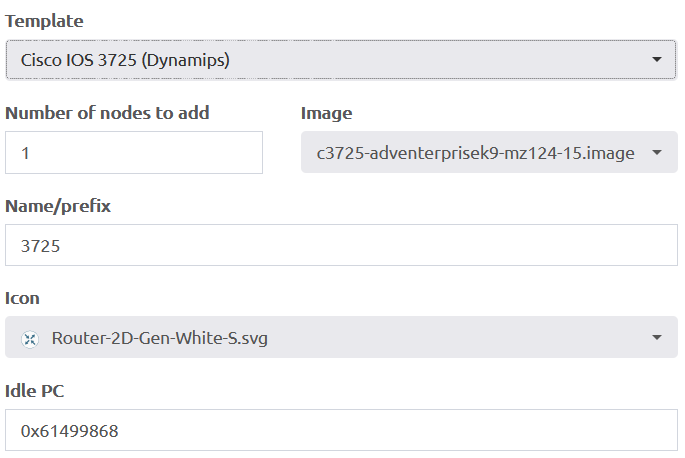Click into the Name/prefix field containing 3725
685x458 pixels.
pos(341,245)
